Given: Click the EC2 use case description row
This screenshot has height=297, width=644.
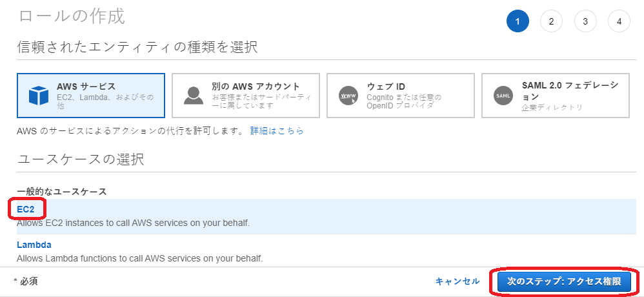Looking at the screenshot, I should 133,223.
